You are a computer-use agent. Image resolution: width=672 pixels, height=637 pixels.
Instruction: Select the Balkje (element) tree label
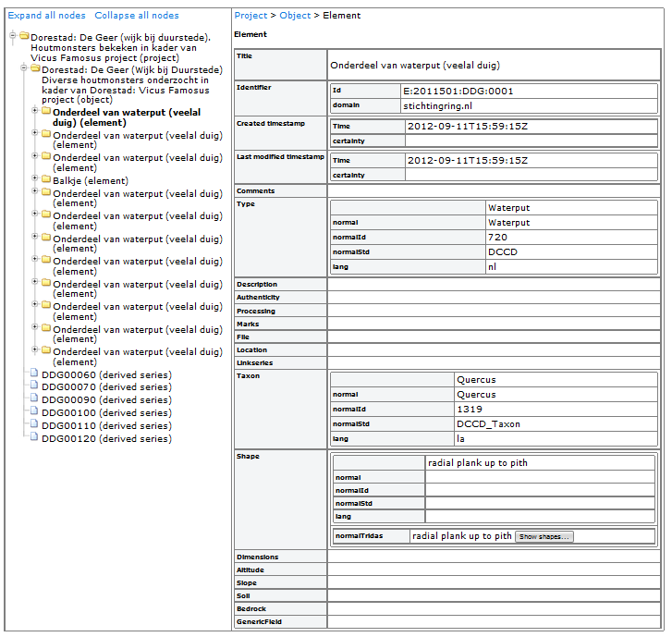coord(91,181)
